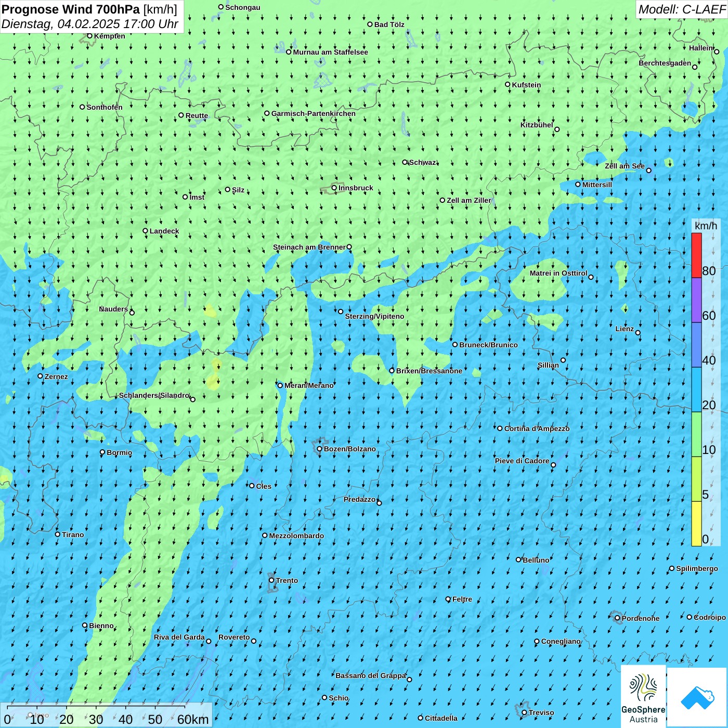Image resolution: width=728 pixels, height=728 pixels.
Task: Click the Lienz city marker
Action: (638, 333)
